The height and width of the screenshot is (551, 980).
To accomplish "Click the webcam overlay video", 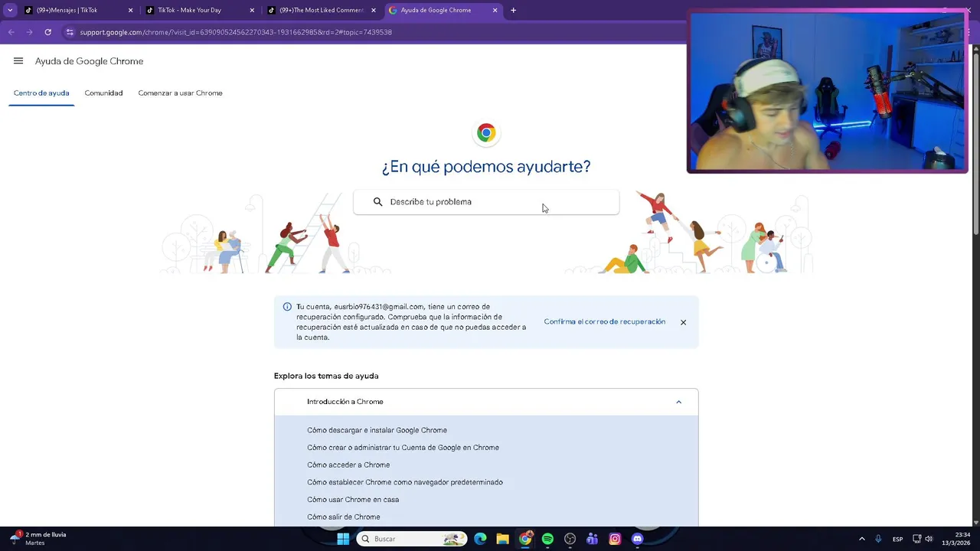I will tap(828, 91).
